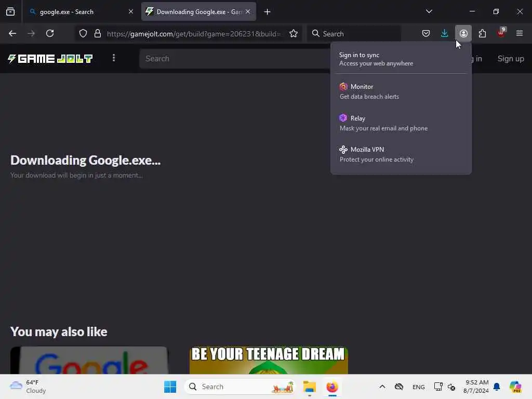The height and width of the screenshot is (399, 532).
Task: Open the Downloads panel
Action: [445, 33]
